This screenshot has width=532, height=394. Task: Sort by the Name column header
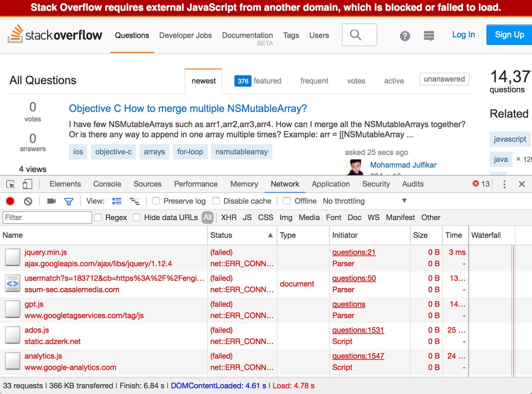coord(104,235)
